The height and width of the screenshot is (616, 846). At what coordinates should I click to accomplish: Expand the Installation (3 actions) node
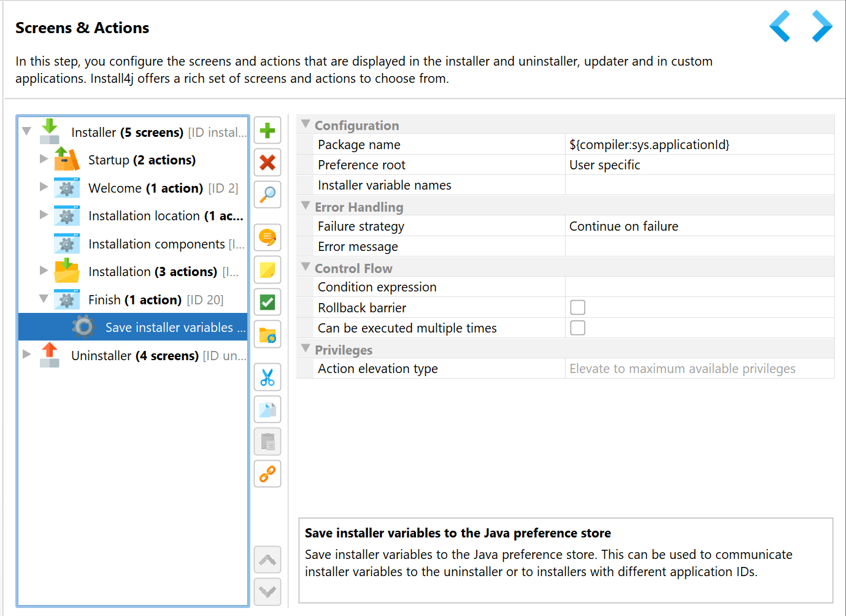tap(44, 271)
